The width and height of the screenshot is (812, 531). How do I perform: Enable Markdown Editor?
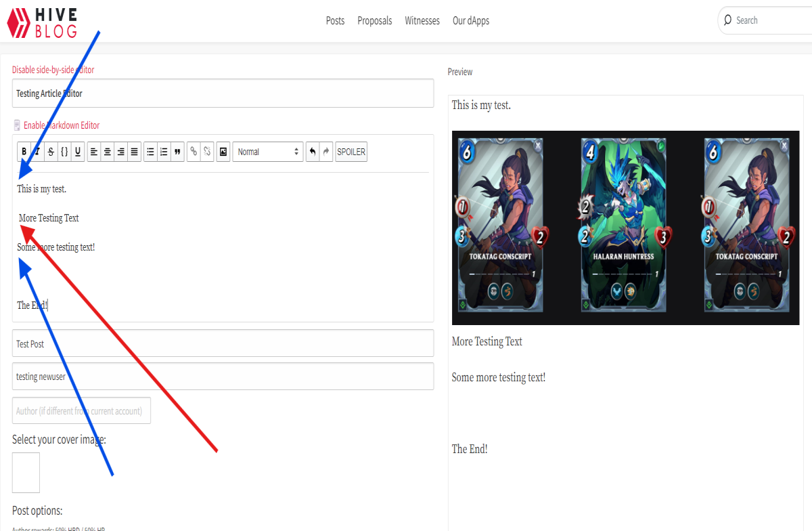click(62, 125)
